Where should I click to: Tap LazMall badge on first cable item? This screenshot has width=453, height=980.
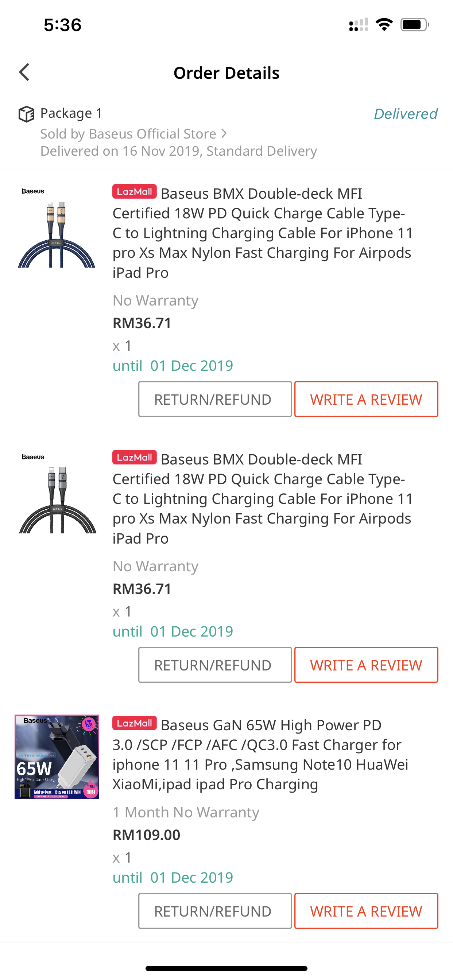pos(134,192)
